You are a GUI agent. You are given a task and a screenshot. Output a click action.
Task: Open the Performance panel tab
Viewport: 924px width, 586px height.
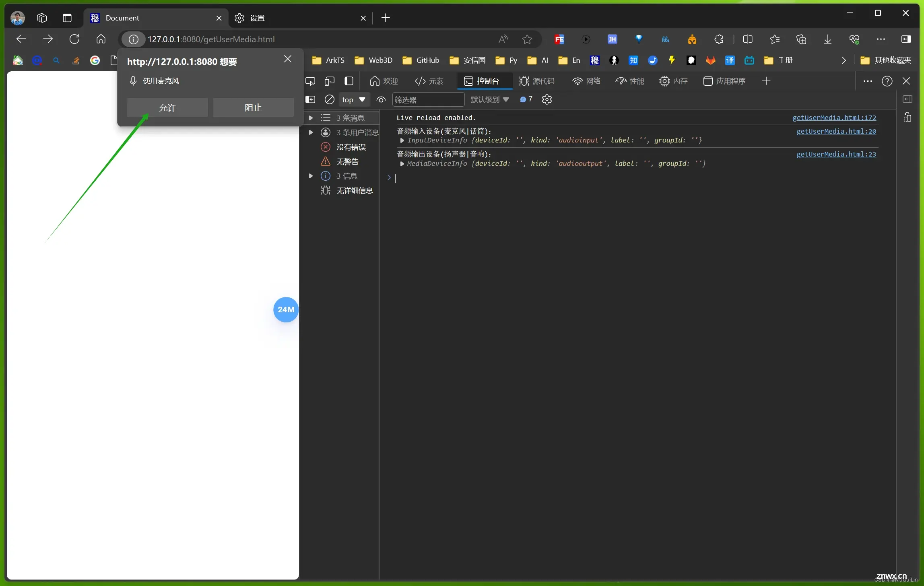coord(634,81)
